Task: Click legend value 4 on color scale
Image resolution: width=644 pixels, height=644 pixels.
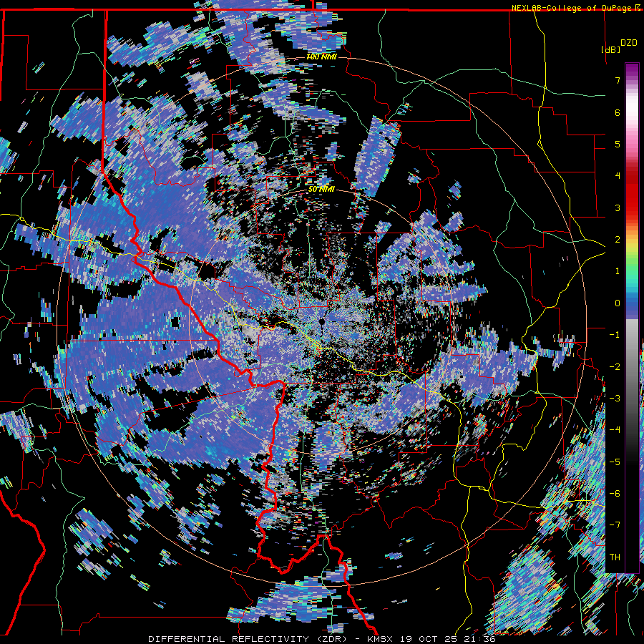Action: point(618,176)
